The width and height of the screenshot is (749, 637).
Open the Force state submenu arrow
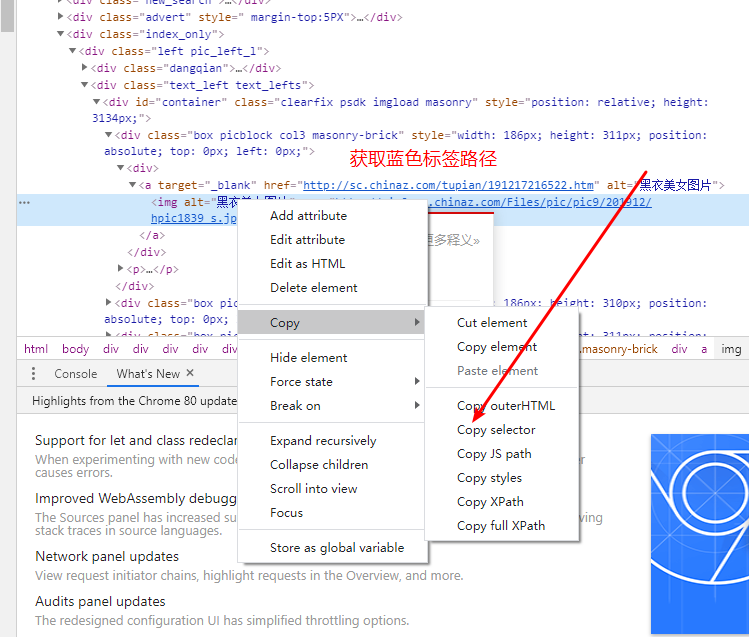[417, 382]
